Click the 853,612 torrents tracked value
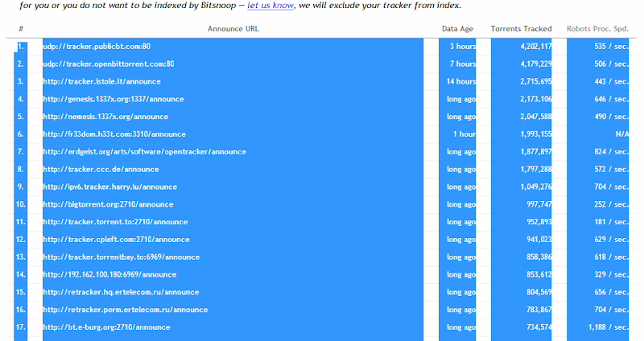644x341 pixels. click(x=539, y=274)
